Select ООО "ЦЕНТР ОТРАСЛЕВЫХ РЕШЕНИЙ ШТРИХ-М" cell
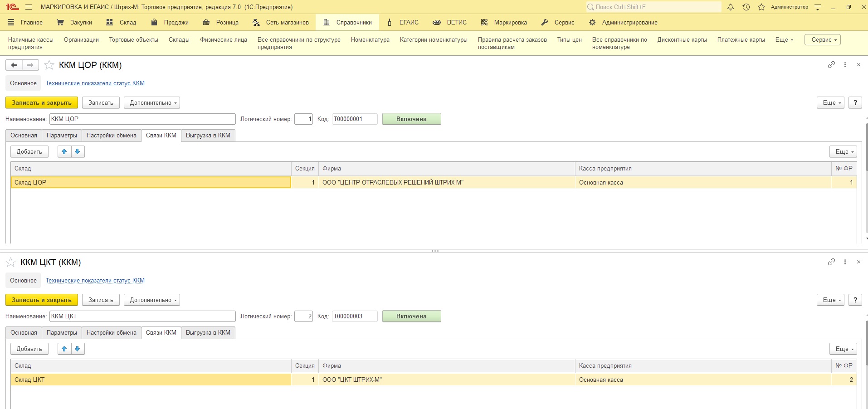The width and height of the screenshot is (868, 409). click(x=447, y=183)
